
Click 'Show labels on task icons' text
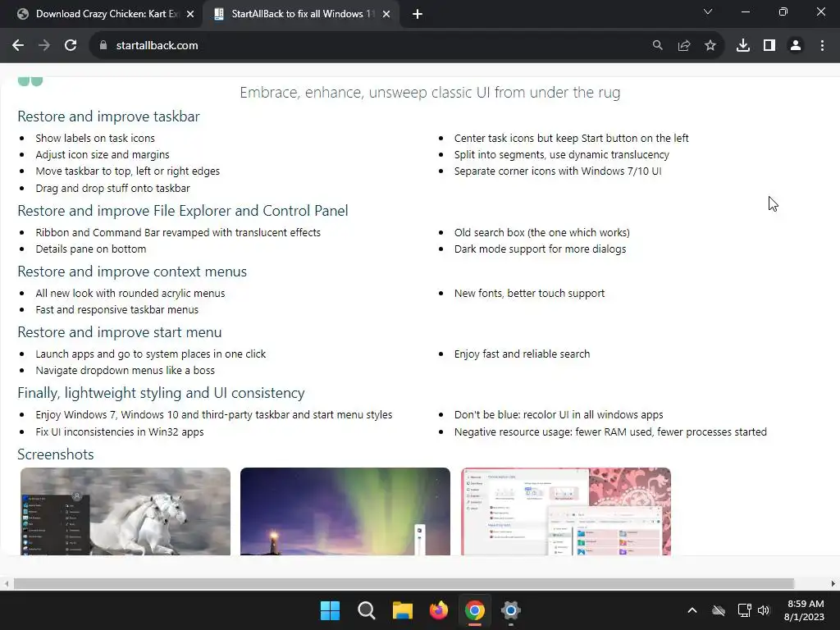click(95, 138)
